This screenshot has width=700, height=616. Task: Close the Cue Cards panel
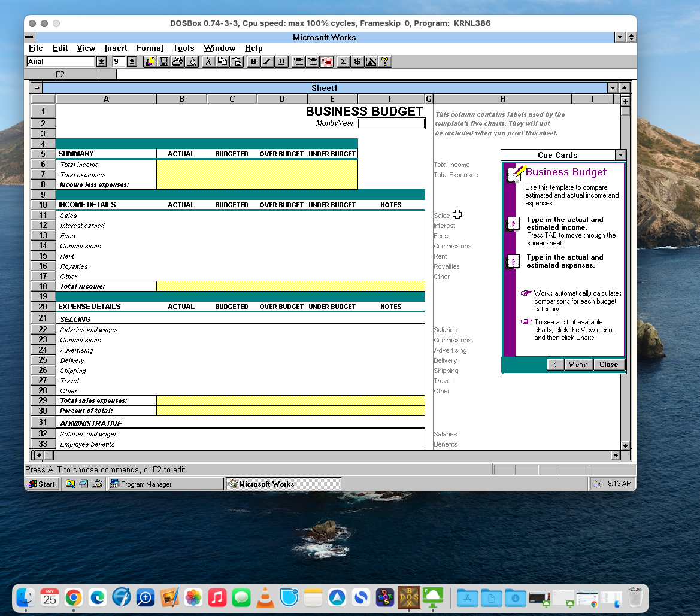[x=608, y=365]
